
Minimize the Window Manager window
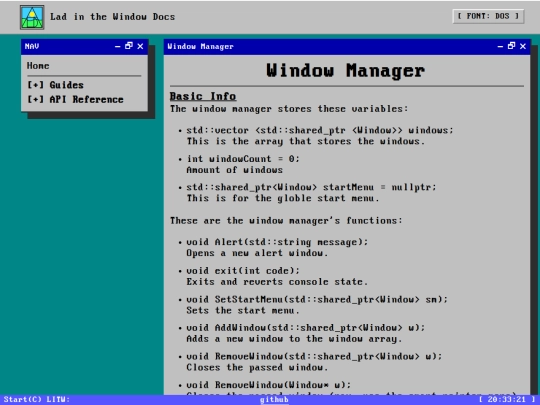pos(500,46)
